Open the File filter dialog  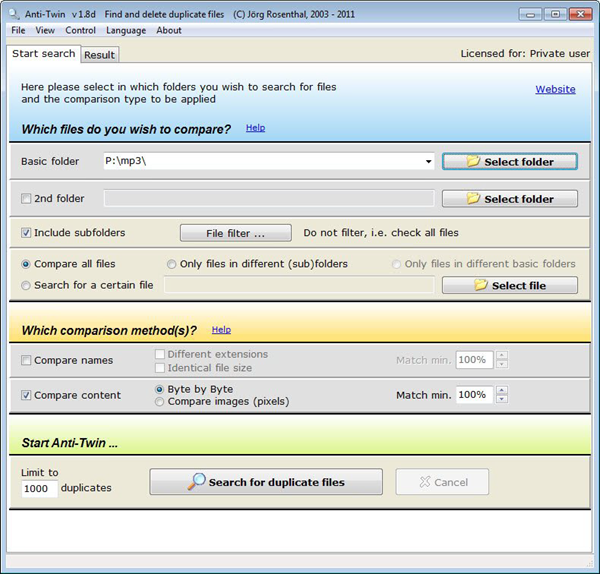pyautogui.click(x=235, y=233)
